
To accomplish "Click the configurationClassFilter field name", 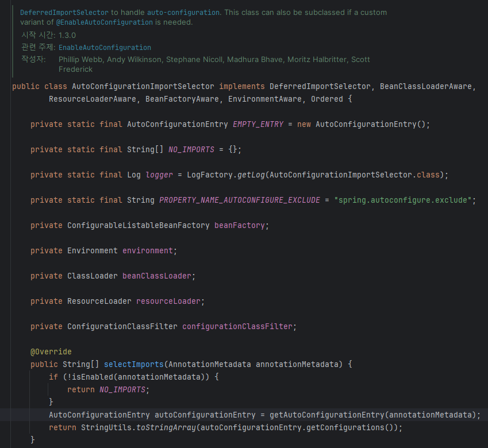I will tap(237, 326).
